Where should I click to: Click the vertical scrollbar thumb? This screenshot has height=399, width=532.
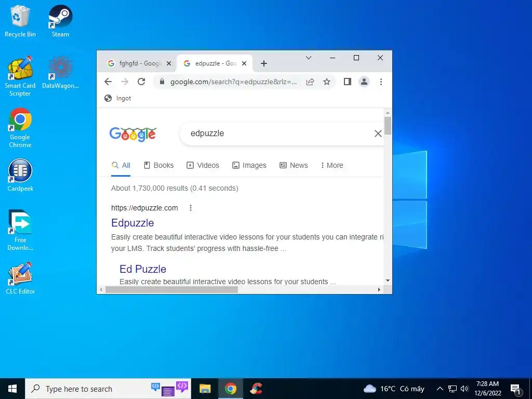(x=388, y=126)
